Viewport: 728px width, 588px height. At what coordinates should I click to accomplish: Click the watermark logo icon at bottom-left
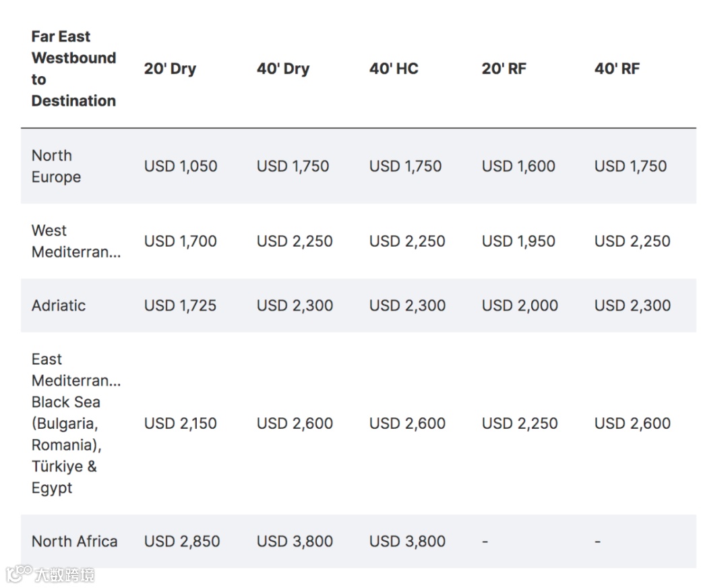pos(19,574)
